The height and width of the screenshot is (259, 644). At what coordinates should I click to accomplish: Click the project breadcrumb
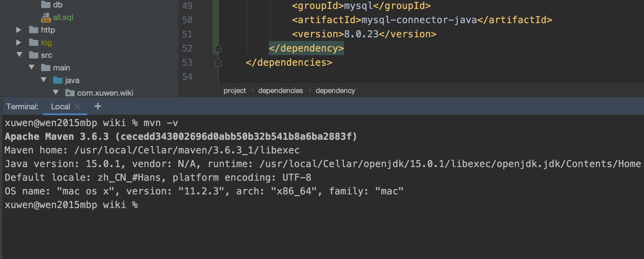[234, 91]
